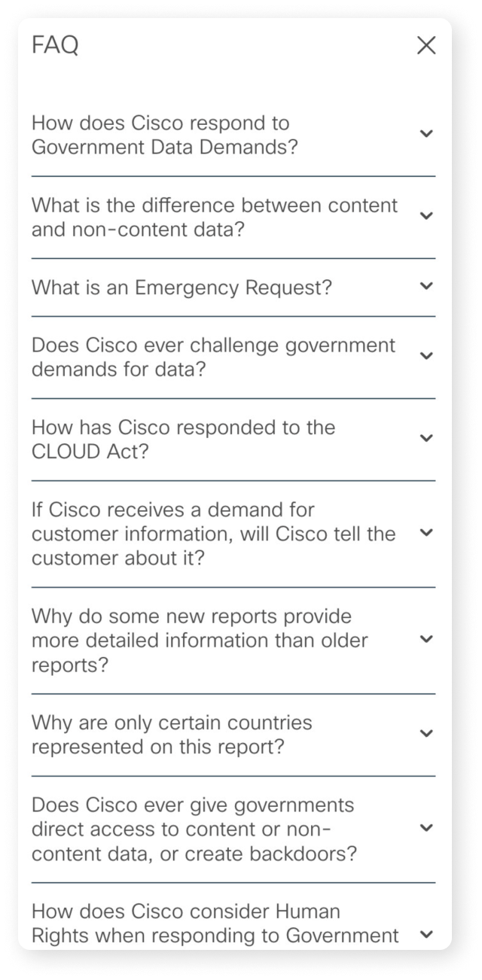Screen dimensions: 482x980
Task: Expand chevron for Government Data Demands question
Action: click(426, 134)
